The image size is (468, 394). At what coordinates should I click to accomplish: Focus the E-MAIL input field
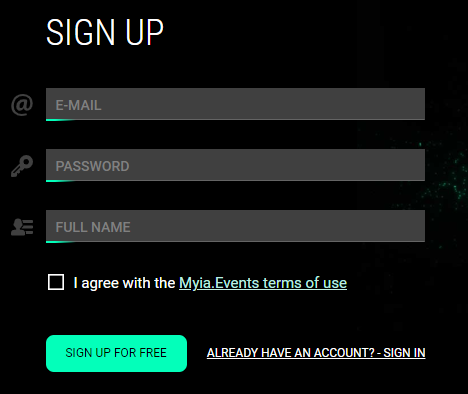[x=235, y=104]
